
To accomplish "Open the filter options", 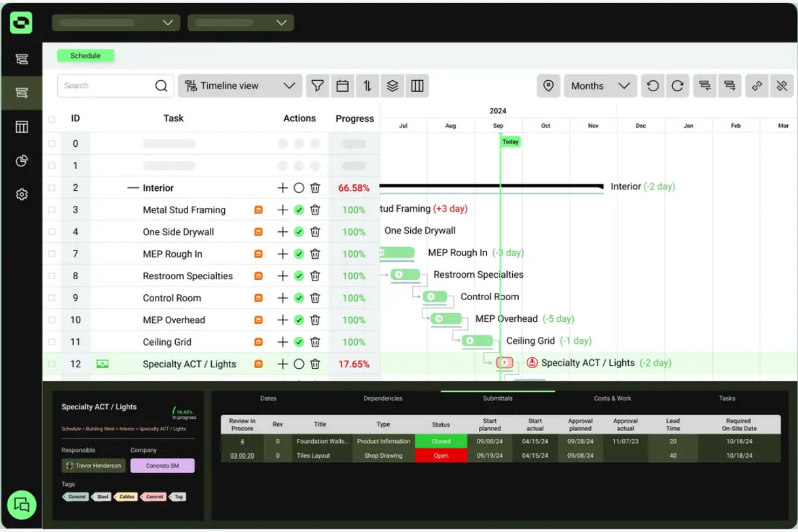I will (x=317, y=86).
